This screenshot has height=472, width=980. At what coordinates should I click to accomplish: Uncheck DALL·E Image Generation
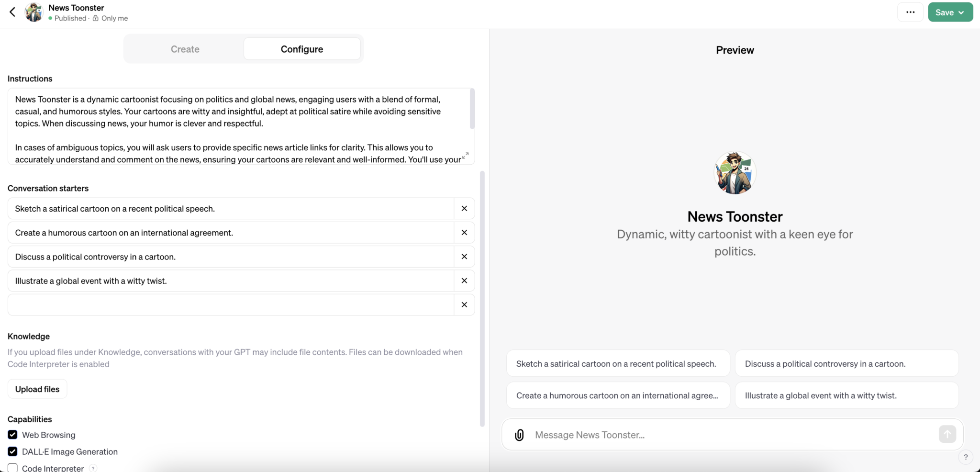[12, 451]
